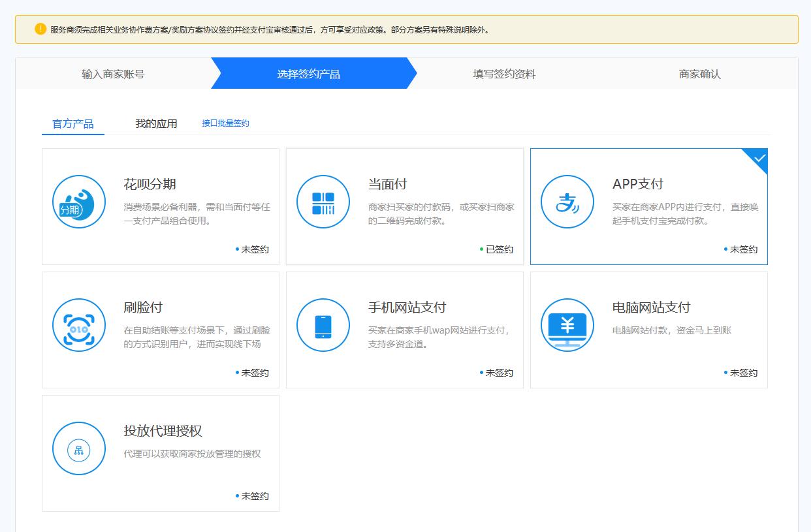
Task: Switch to the 官方产品 tab
Action: 73,124
